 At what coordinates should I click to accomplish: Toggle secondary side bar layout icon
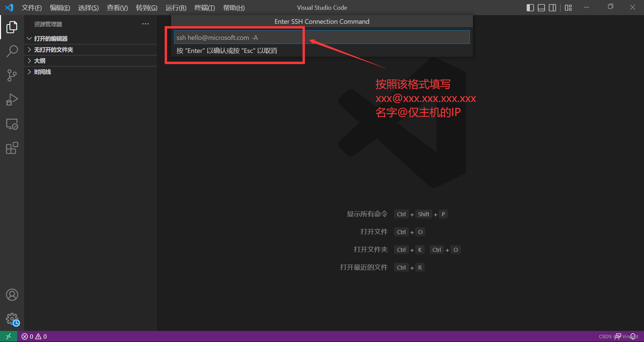pos(552,7)
